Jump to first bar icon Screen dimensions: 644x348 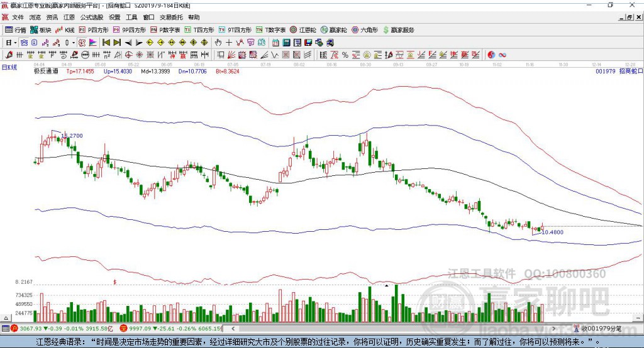[x=106, y=43]
